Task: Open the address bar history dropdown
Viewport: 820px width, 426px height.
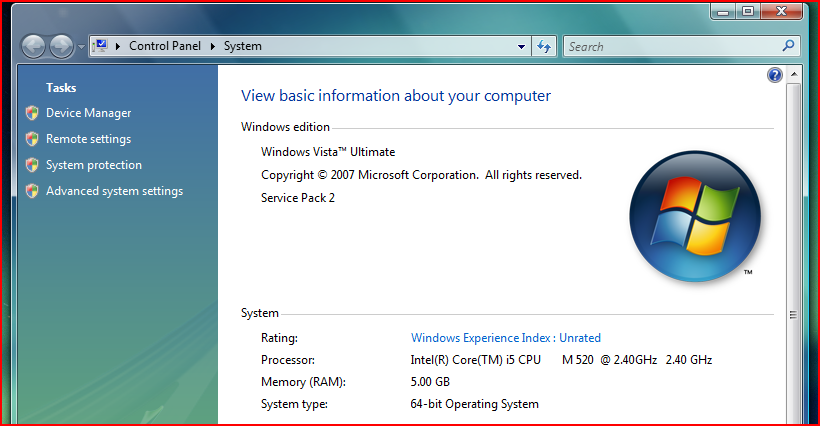Action: (x=521, y=47)
